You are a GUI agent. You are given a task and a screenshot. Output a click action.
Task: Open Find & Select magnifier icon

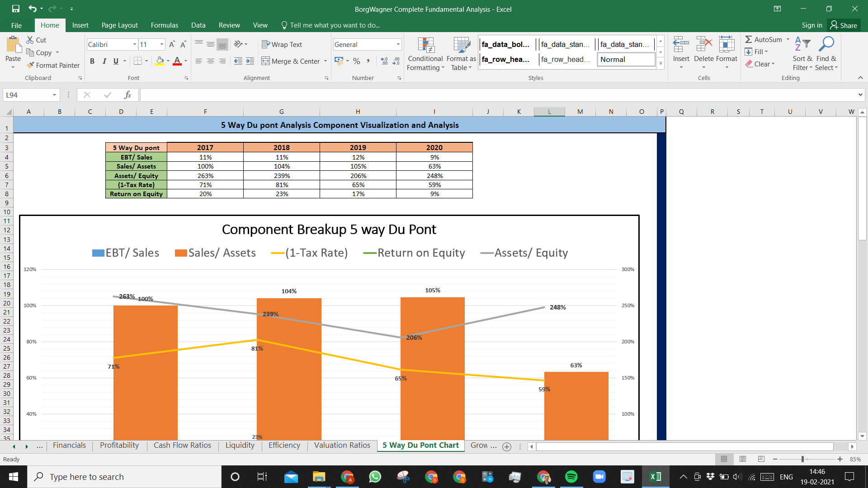(826, 44)
